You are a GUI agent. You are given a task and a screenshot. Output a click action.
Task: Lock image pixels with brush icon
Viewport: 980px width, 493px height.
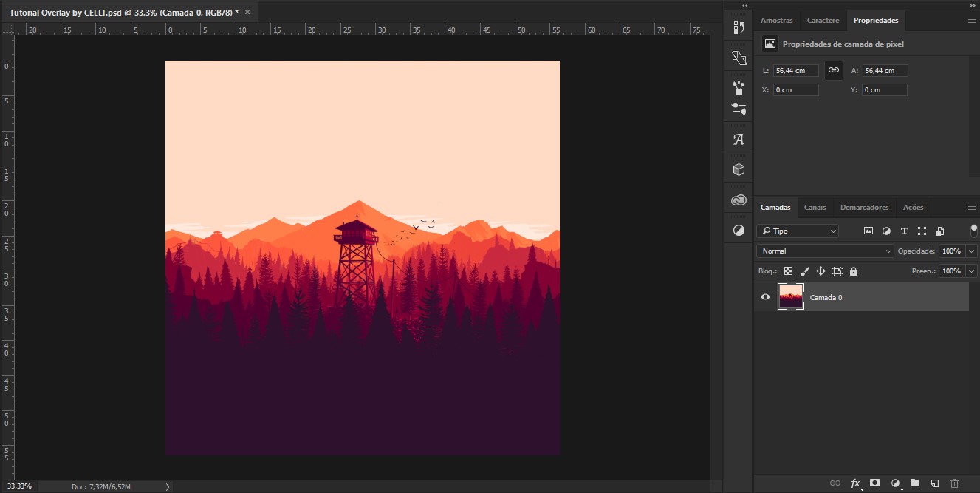pos(805,271)
